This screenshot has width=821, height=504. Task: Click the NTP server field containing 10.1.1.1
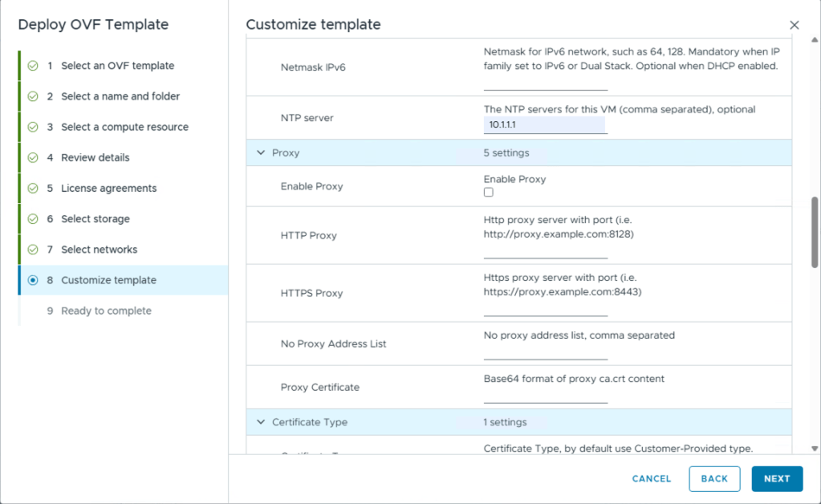(x=545, y=125)
